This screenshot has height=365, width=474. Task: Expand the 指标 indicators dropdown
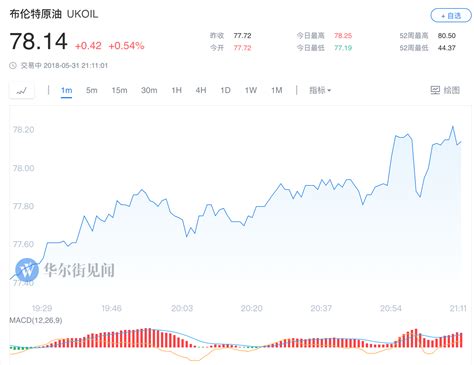coord(320,90)
